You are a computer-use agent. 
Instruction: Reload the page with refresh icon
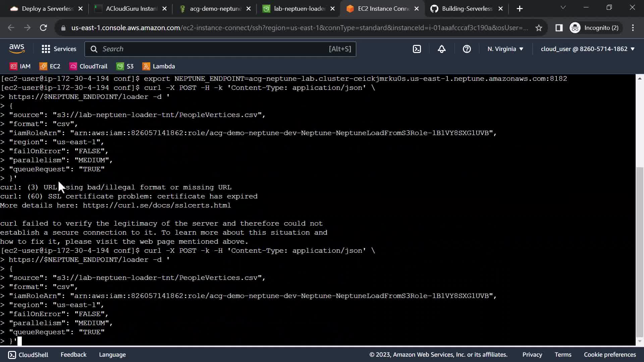coord(43,28)
